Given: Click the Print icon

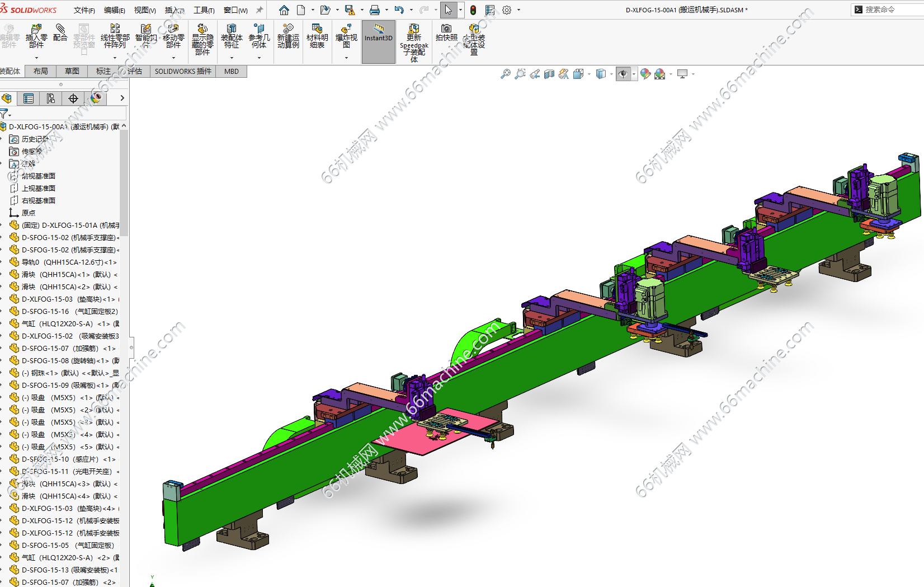Looking at the screenshot, I should click(x=375, y=10).
